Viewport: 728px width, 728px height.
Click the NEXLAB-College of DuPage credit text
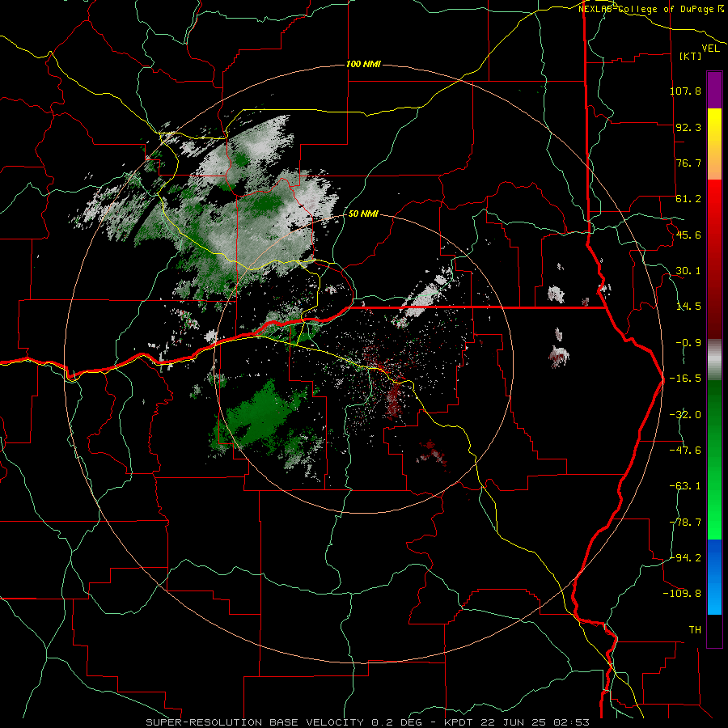point(650,9)
